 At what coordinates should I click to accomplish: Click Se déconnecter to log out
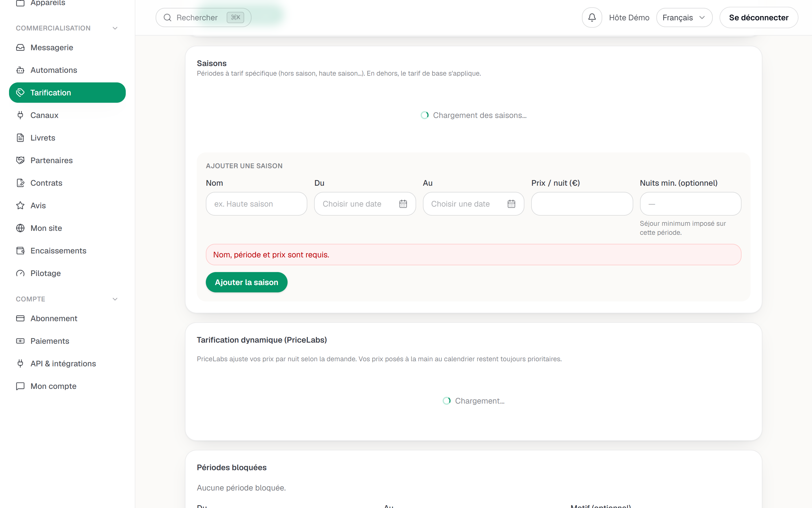click(759, 17)
